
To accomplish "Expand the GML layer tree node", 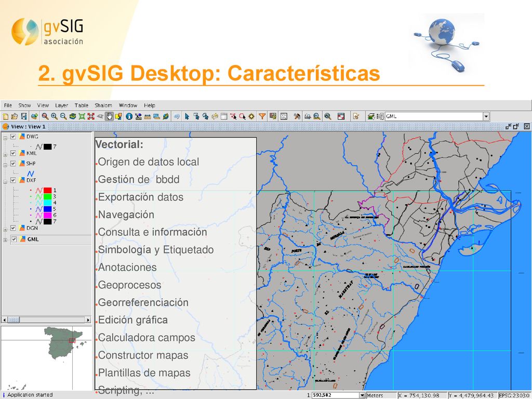I will [x=5, y=240].
